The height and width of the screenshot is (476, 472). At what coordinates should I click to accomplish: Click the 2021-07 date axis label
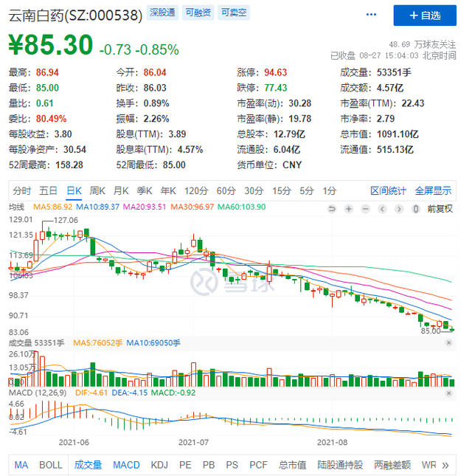193,442
